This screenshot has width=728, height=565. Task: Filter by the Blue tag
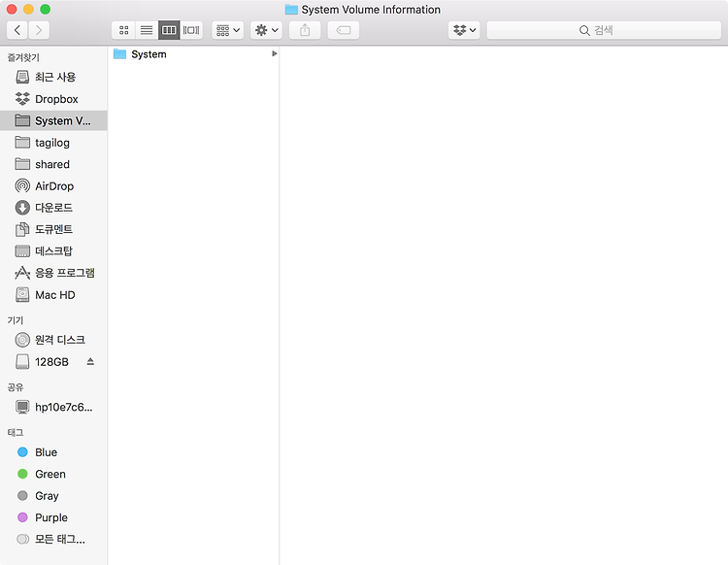pyautogui.click(x=53, y=452)
